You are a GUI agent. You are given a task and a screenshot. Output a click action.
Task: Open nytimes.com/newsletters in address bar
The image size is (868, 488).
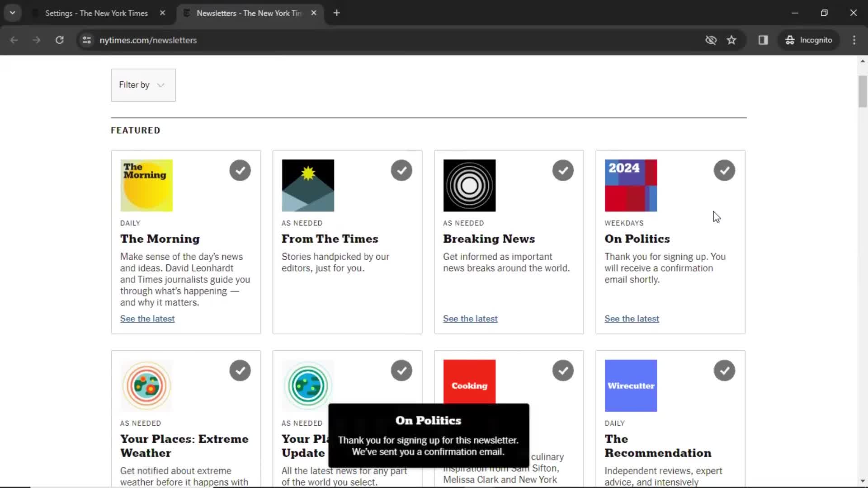coord(148,40)
